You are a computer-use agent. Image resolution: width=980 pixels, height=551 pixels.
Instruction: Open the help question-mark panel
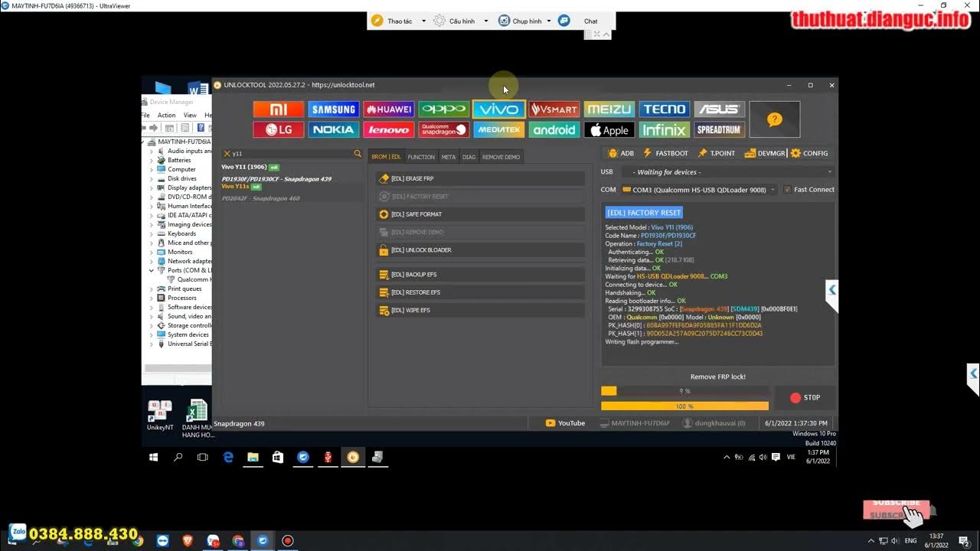pyautogui.click(x=775, y=119)
